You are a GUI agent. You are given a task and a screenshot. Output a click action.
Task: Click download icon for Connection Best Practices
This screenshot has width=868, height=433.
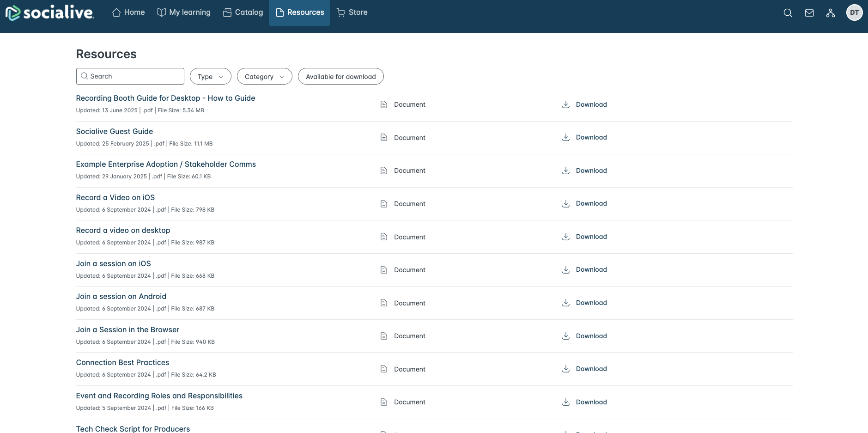(x=566, y=369)
